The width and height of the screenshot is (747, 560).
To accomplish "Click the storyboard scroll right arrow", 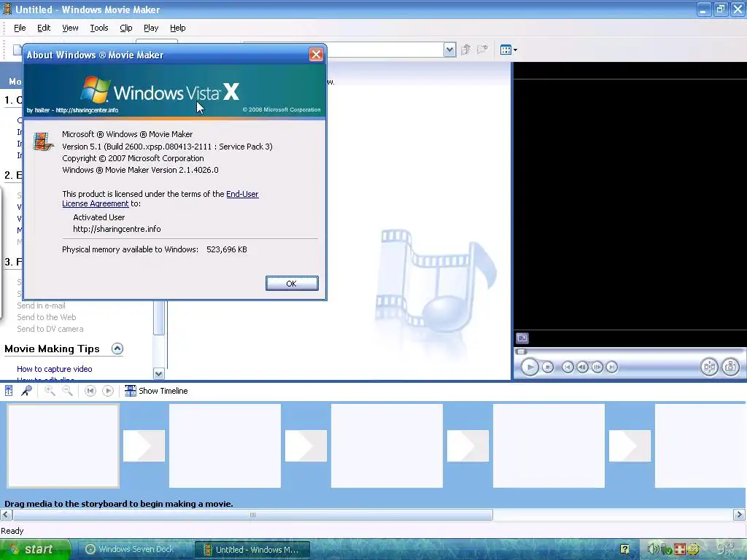I will pyautogui.click(x=740, y=515).
